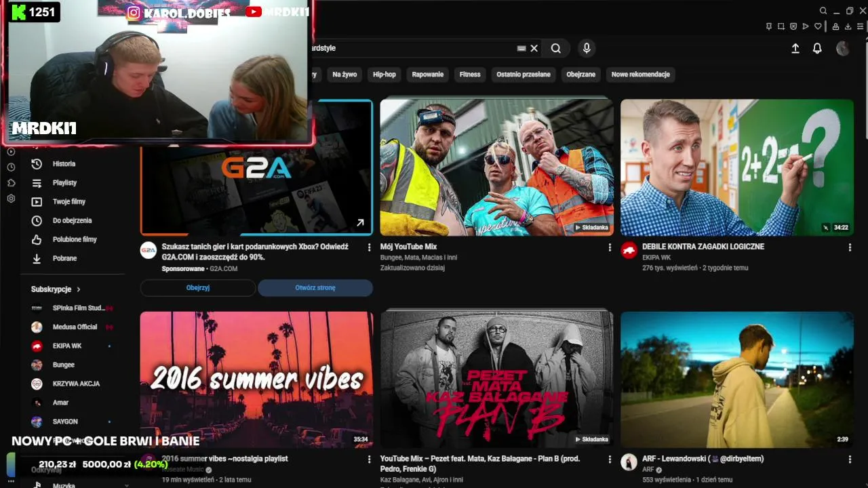Click the Obejrzyj button on ad

pyautogui.click(x=198, y=287)
